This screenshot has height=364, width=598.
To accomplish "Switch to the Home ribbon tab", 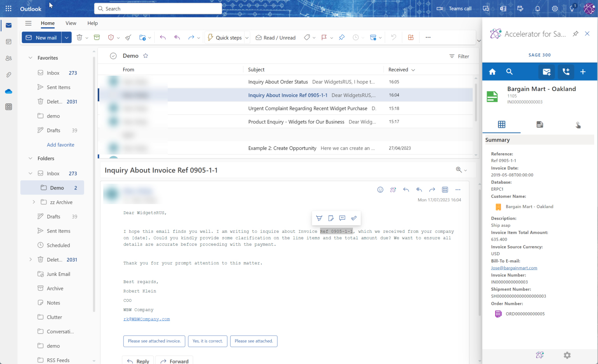I will pyautogui.click(x=48, y=23).
